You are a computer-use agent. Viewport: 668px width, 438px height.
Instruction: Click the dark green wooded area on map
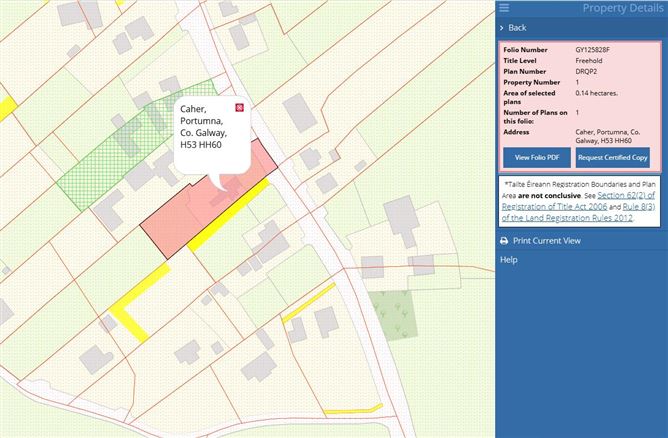point(394,315)
